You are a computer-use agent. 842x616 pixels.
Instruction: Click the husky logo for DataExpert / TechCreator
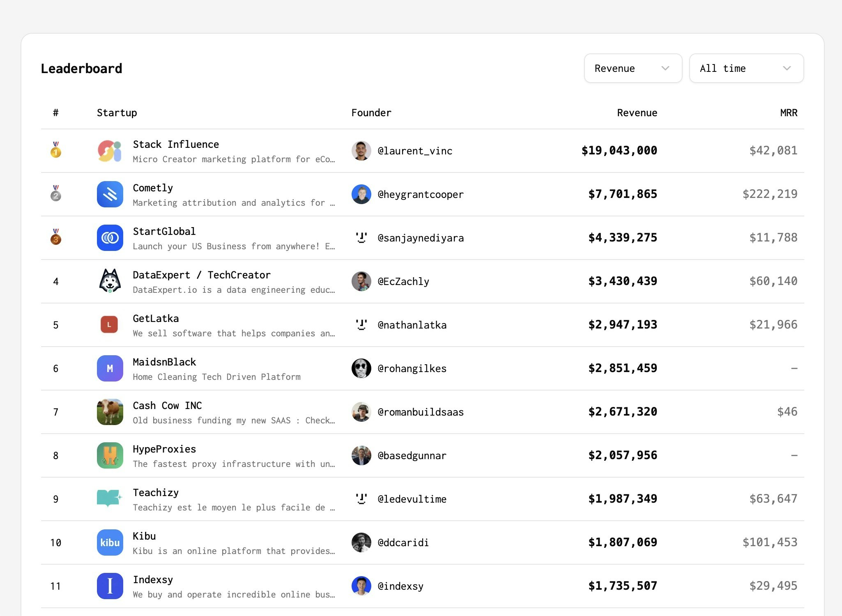point(109,281)
